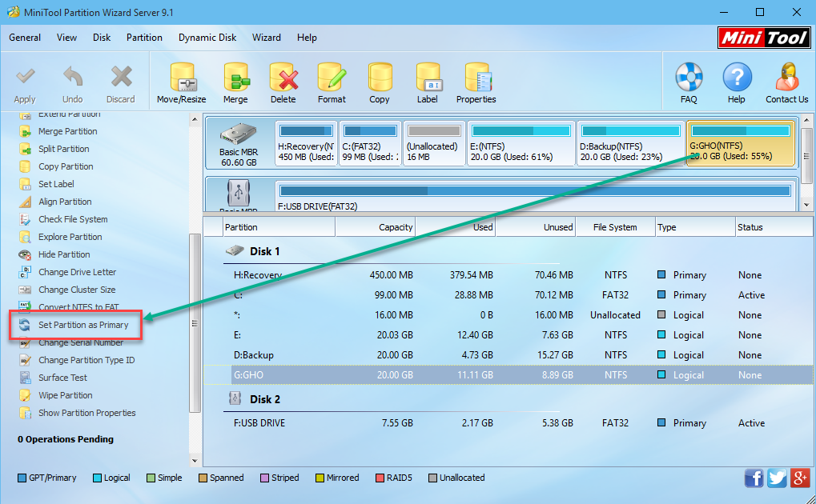Click the Undo arrow icon
Viewport: 816px width, 504px height.
(72, 78)
